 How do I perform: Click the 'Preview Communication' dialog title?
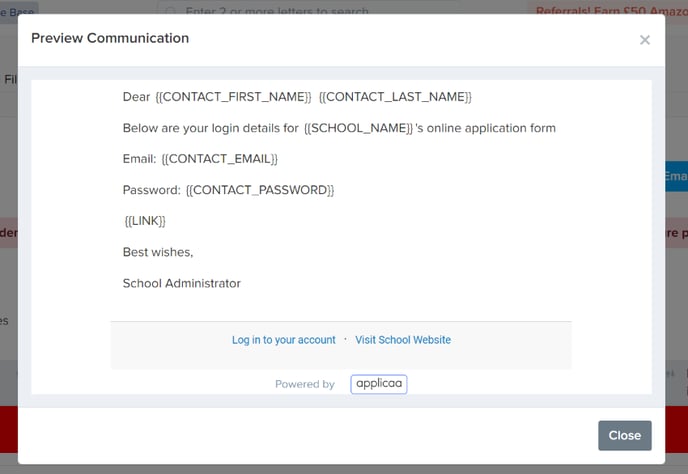pos(110,38)
